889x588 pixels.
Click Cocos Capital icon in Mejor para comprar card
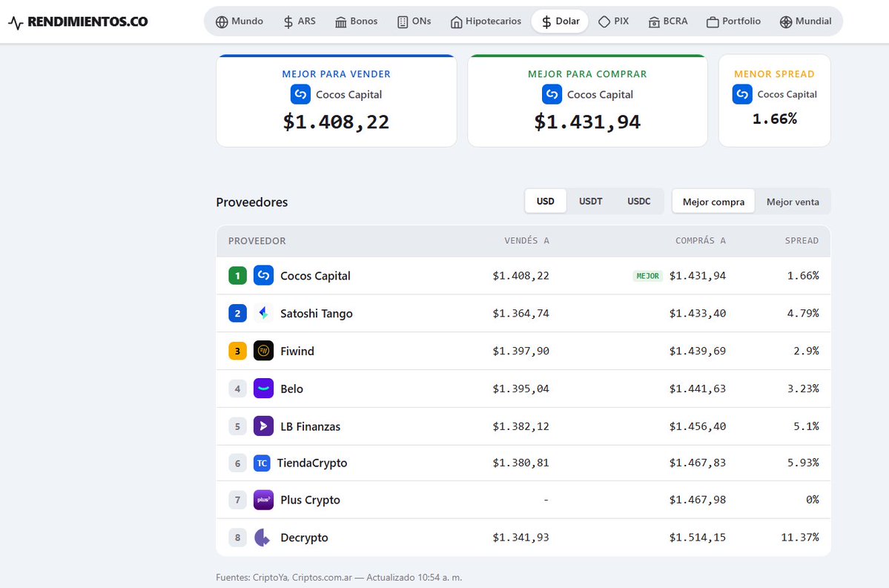(x=552, y=94)
